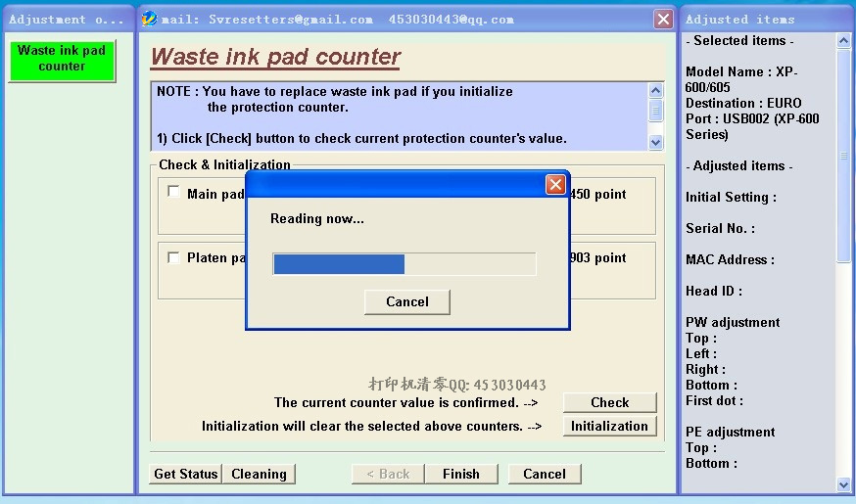856x504 pixels.
Task: Click the 'Reading now...' message text
Action: coord(317,219)
